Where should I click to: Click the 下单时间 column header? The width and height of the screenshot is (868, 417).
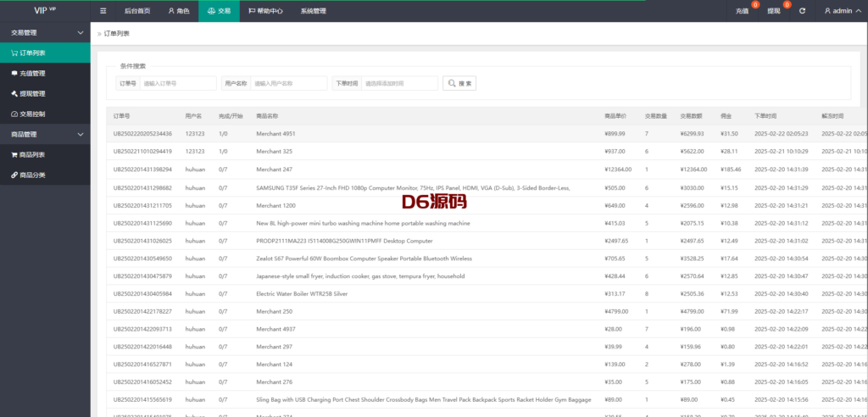[765, 116]
